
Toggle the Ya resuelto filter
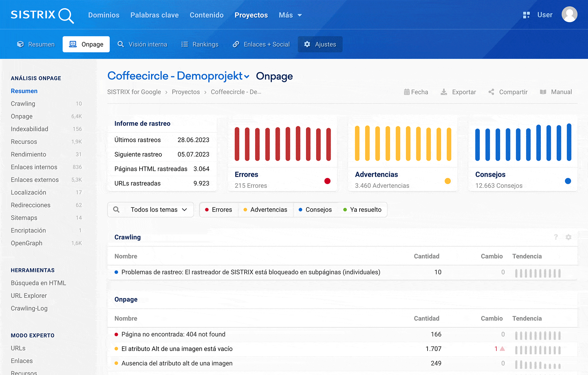pos(362,210)
